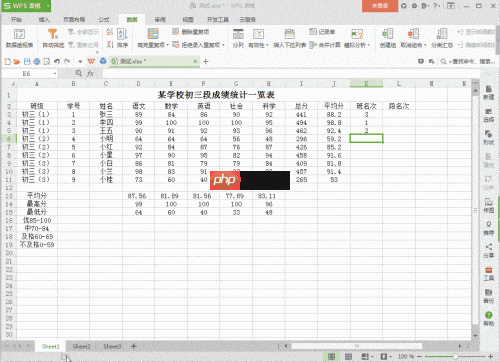Switch to Sheet3 tab

[x=112, y=346]
